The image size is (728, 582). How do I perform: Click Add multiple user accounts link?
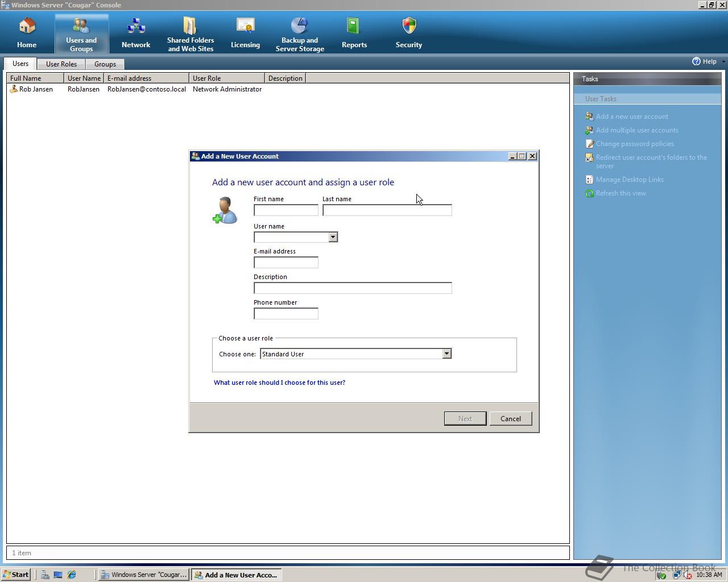click(x=637, y=130)
